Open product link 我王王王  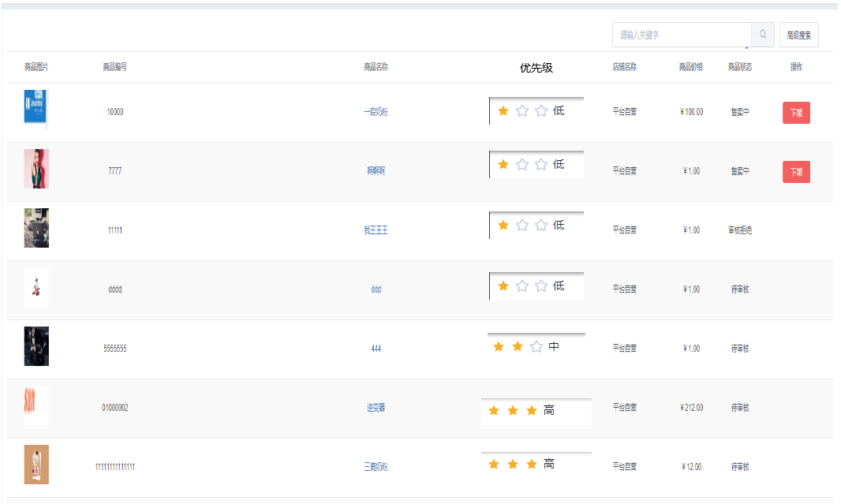pos(376,230)
